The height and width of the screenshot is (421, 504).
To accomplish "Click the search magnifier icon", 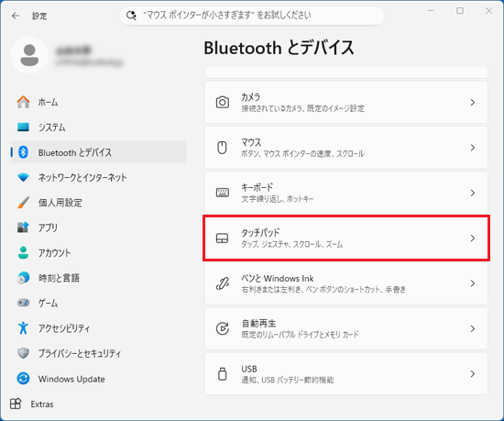I will coord(131,16).
